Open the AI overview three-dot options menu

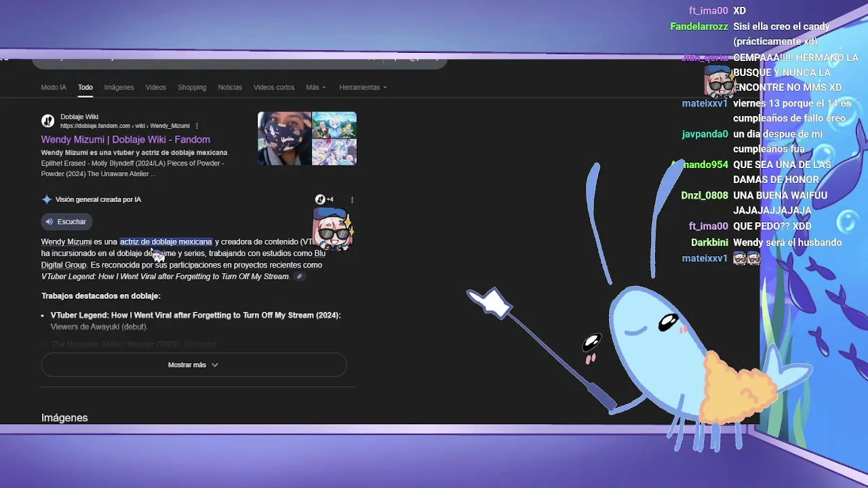pyautogui.click(x=352, y=200)
